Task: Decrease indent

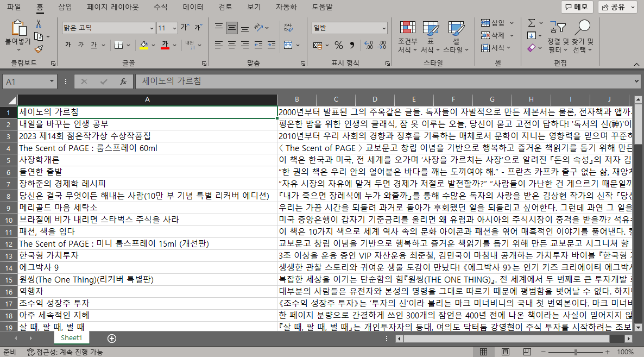Action: (x=258, y=45)
